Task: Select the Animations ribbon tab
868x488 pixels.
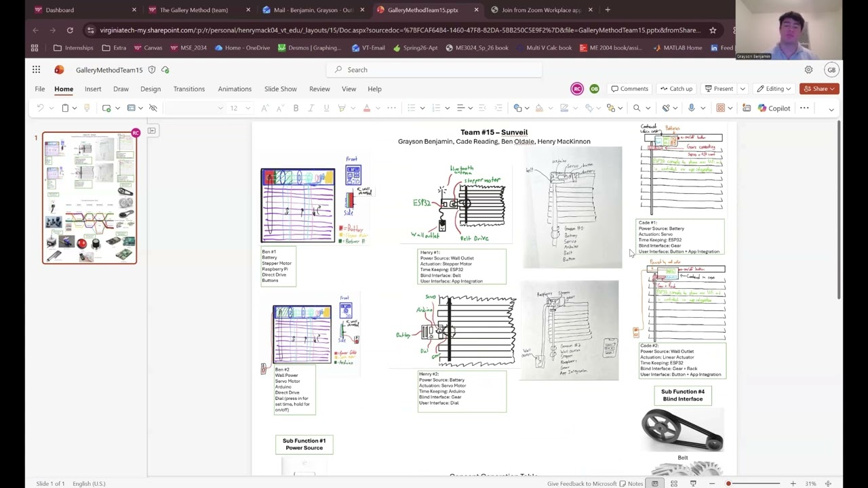Action: click(235, 89)
